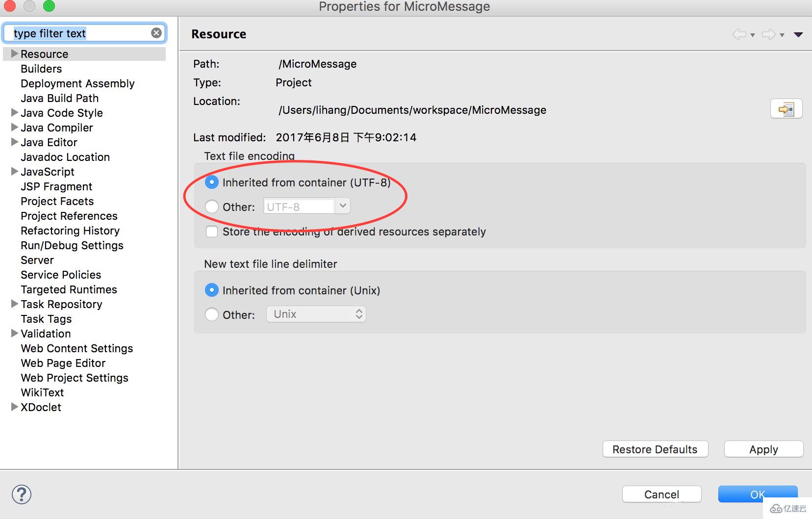Select Builders in the properties tree
812x519 pixels.
coord(41,69)
